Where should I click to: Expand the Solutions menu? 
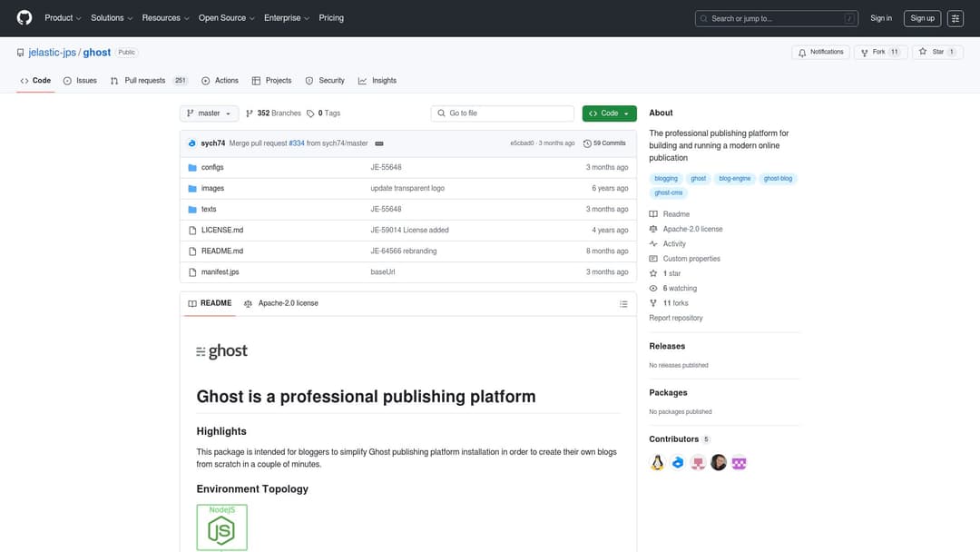112,18
